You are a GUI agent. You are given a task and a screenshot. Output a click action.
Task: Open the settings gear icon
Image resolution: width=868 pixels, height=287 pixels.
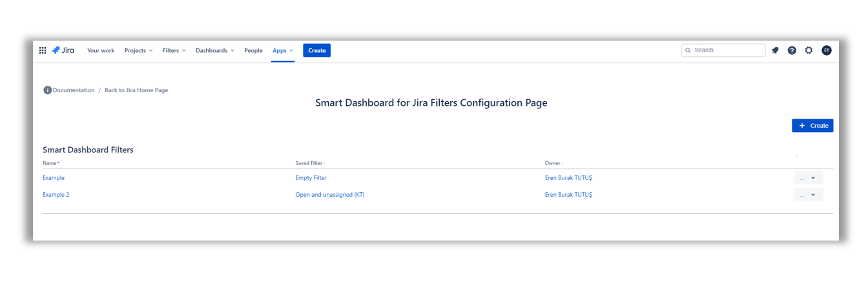[809, 50]
